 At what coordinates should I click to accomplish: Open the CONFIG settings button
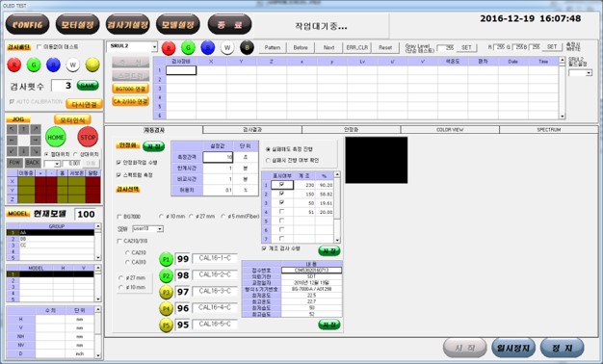(x=27, y=25)
